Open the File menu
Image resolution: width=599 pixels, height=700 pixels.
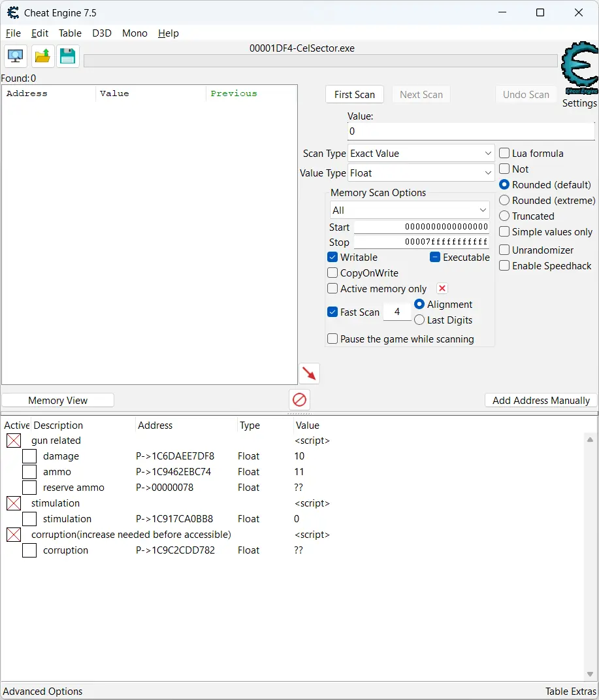point(13,33)
